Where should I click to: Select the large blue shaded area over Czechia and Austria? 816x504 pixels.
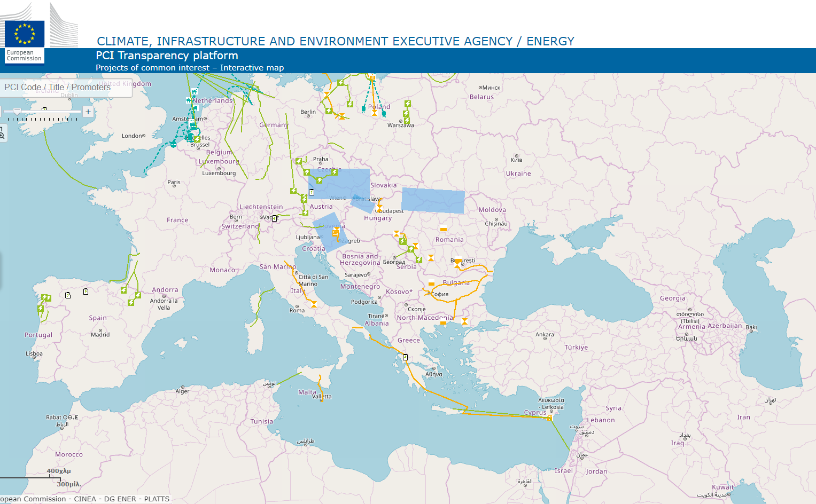pyautogui.click(x=339, y=184)
